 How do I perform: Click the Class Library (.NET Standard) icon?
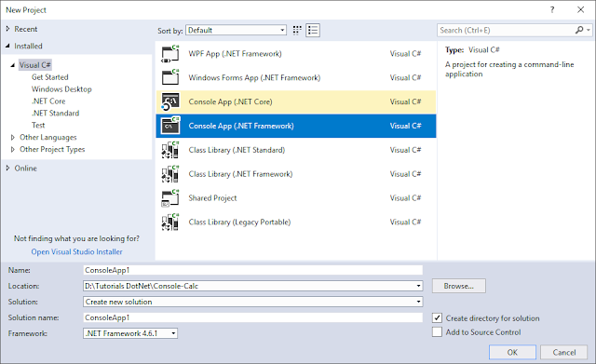pyautogui.click(x=169, y=150)
